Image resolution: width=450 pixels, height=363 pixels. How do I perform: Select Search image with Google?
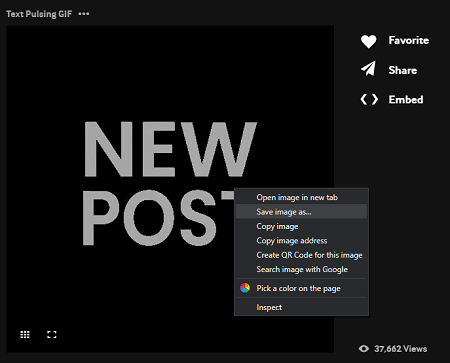[x=302, y=269]
